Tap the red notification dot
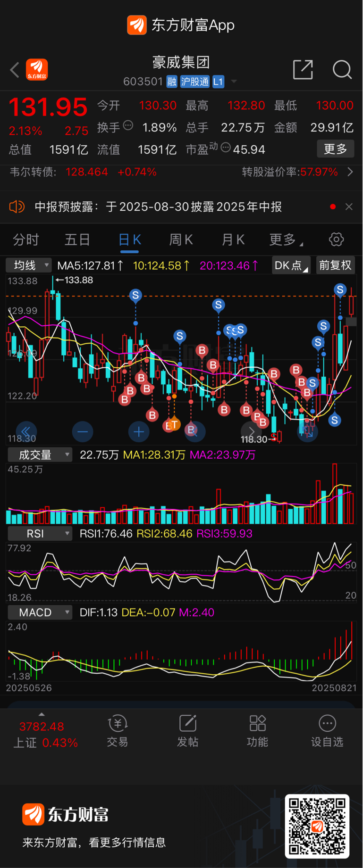This screenshot has width=363, height=868. point(333,207)
